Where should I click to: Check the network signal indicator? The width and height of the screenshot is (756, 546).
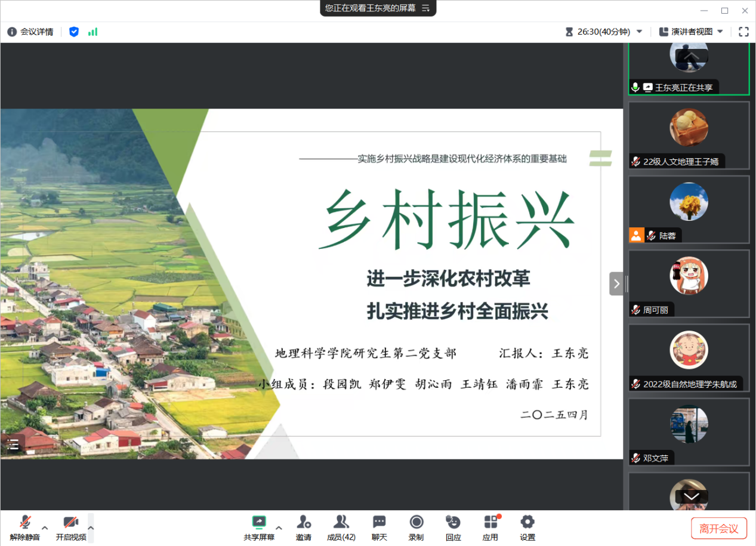92,31
